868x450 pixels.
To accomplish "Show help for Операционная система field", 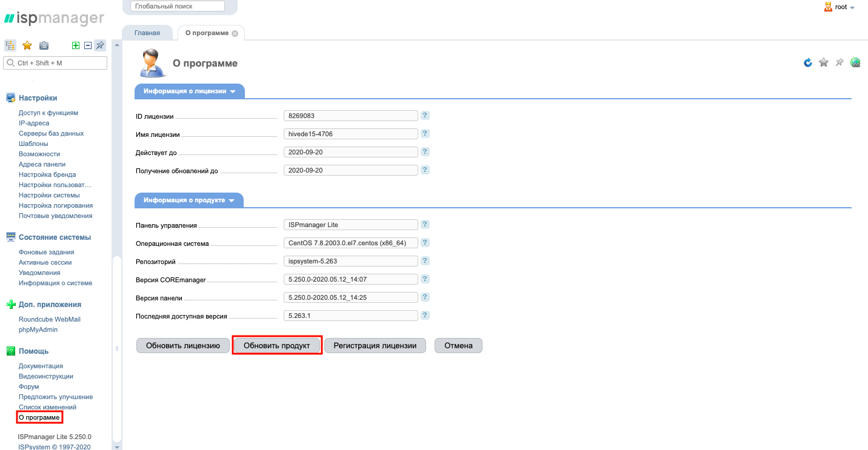I will pyautogui.click(x=425, y=242).
